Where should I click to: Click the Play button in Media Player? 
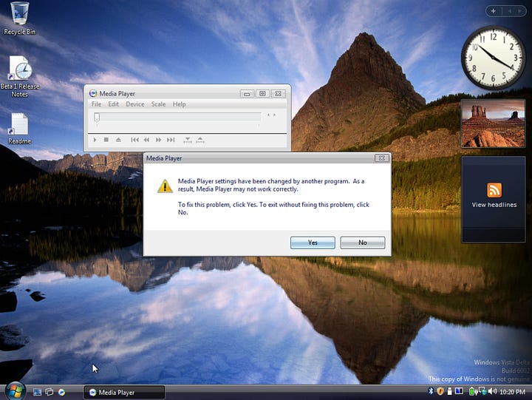[x=95, y=140]
